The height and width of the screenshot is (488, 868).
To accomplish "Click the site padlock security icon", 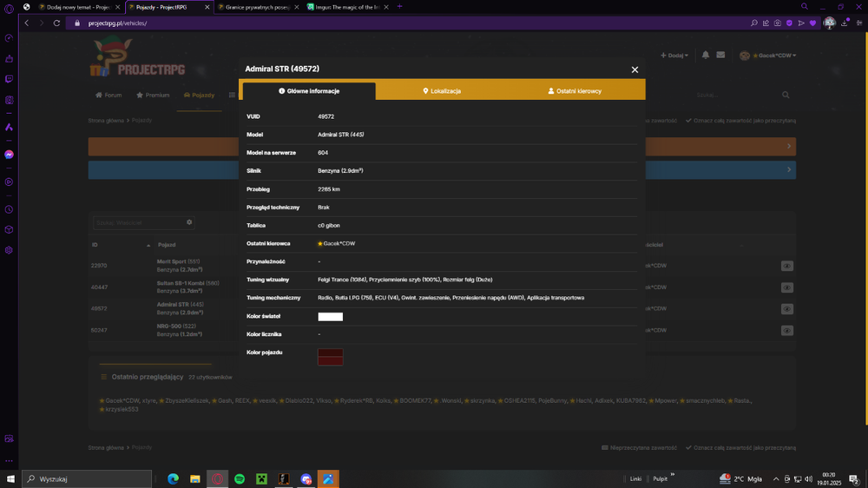I will pyautogui.click(x=77, y=23).
